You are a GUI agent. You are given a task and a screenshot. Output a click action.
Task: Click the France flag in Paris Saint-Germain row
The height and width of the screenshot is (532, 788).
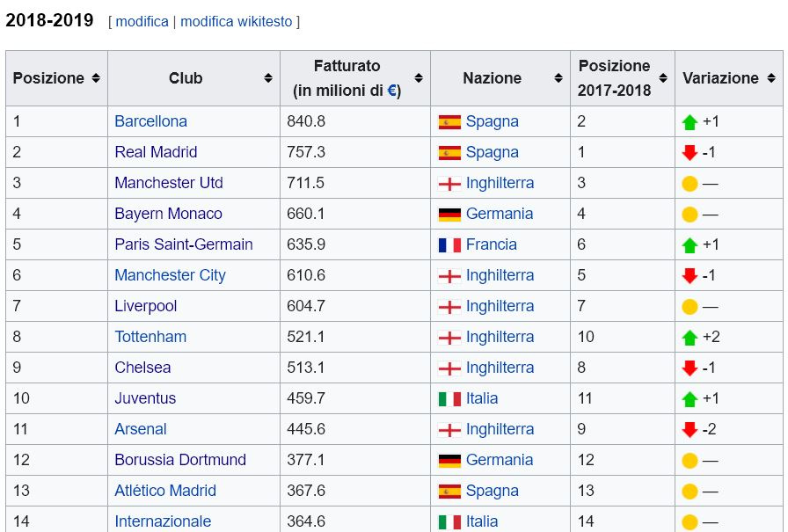tap(449, 245)
